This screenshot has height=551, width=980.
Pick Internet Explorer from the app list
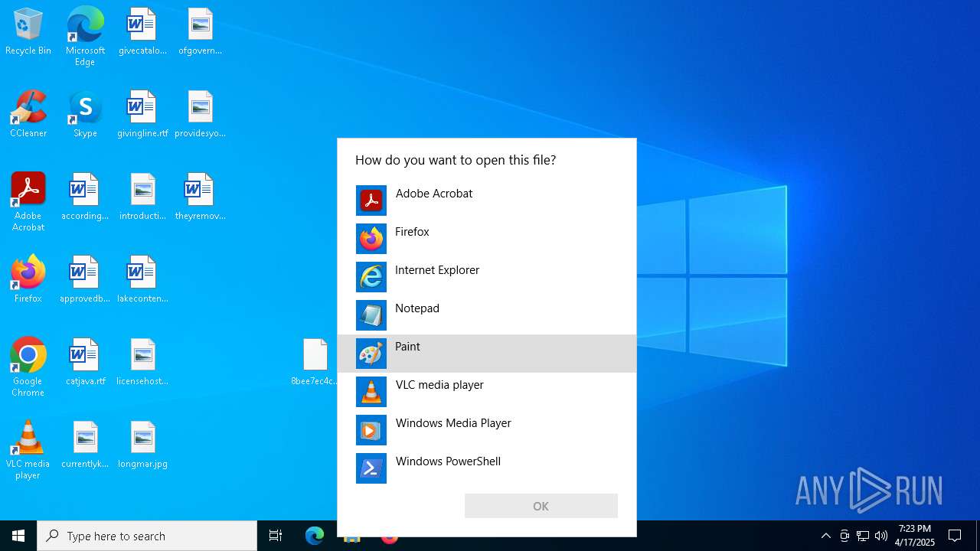[487, 277]
